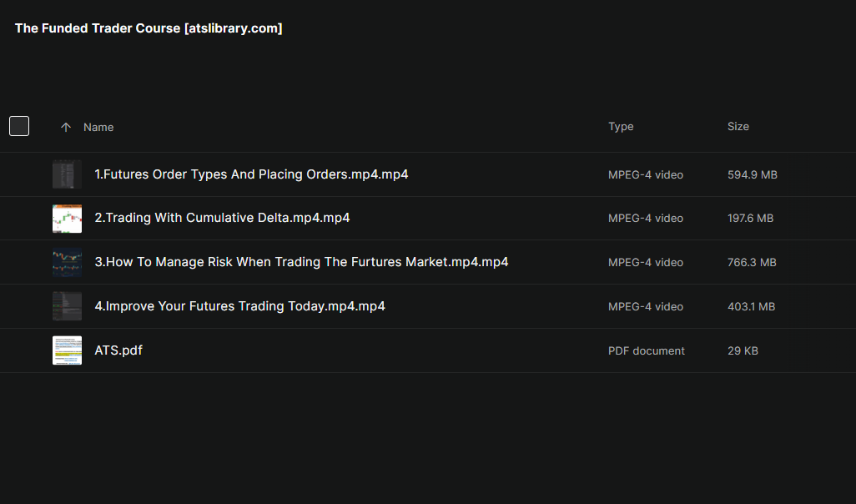Click the 594.9 MB size value
Screen dimensions: 856x504
click(753, 174)
